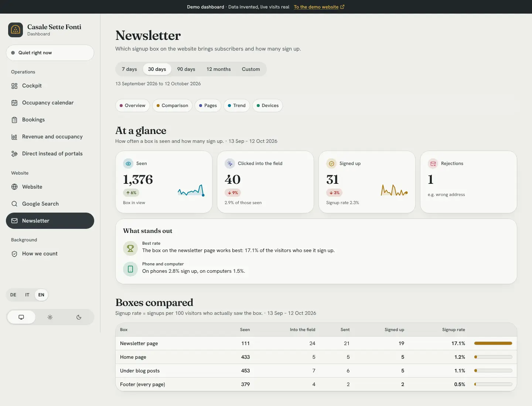
Task: Select the 7 days range
Action: click(x=129, y=69)
